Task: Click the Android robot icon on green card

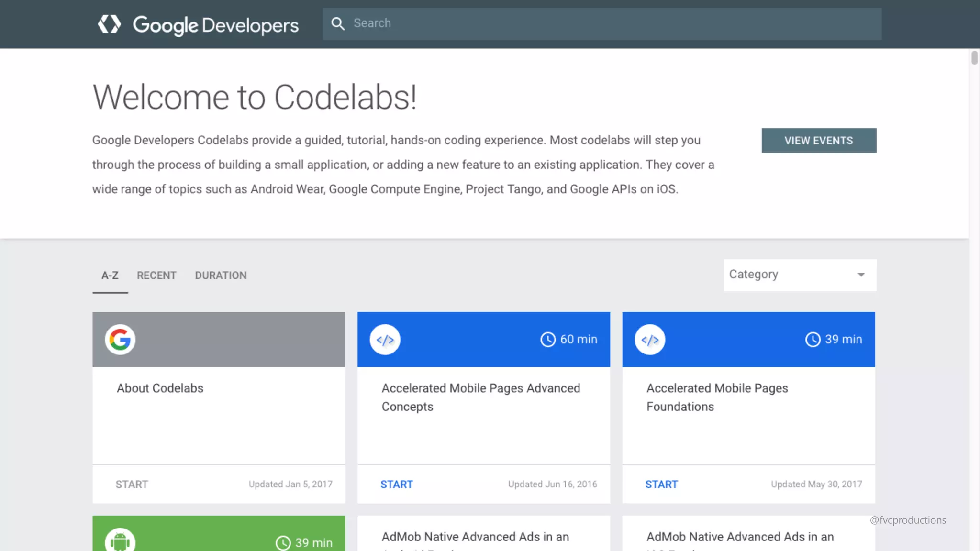Action: point(120,541)
